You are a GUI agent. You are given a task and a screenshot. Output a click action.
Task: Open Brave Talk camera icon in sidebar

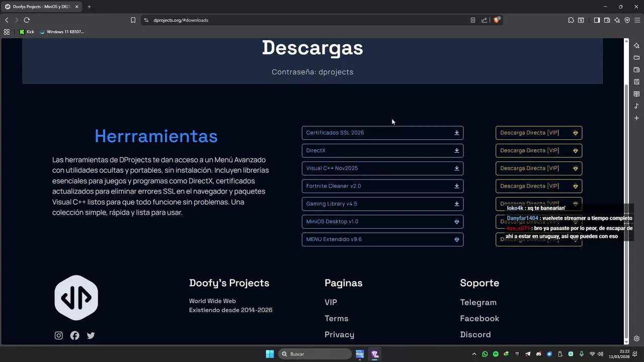coord(636,58)
